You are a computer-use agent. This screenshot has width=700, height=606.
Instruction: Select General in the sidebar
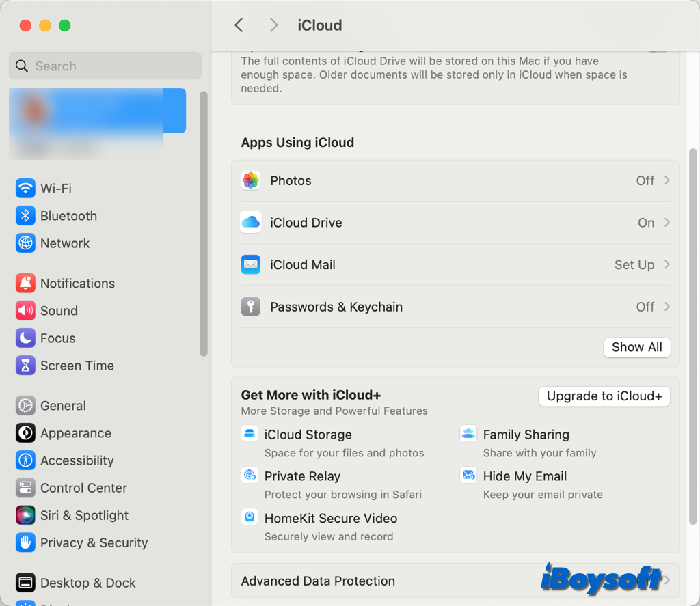tap(64, 406)
